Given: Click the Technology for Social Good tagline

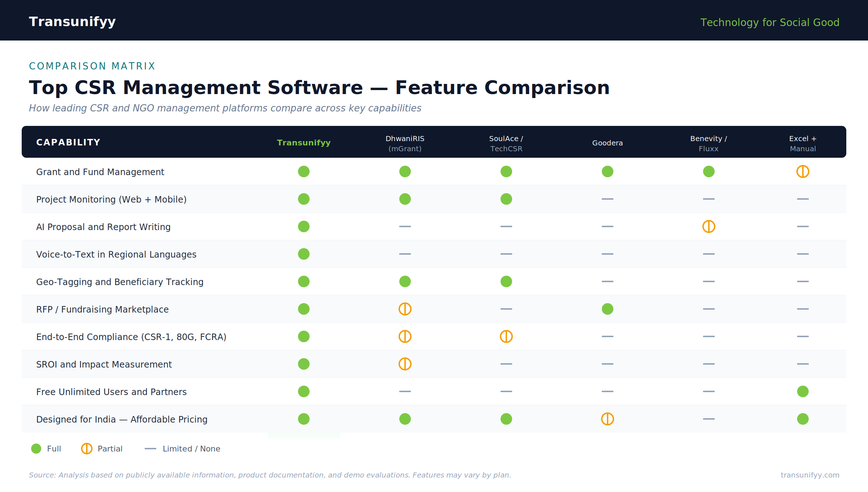Looking at the screenshot, I should point(770,22).
